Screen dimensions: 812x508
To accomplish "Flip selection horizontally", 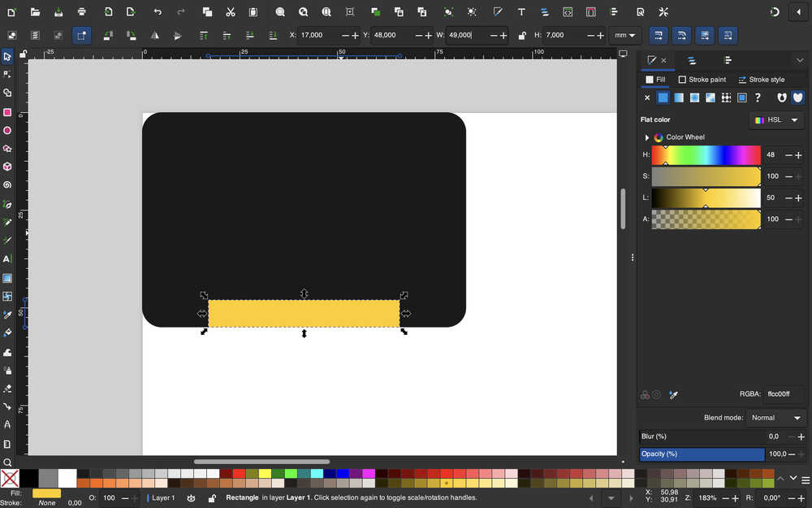I will click(x=155, y=35).
